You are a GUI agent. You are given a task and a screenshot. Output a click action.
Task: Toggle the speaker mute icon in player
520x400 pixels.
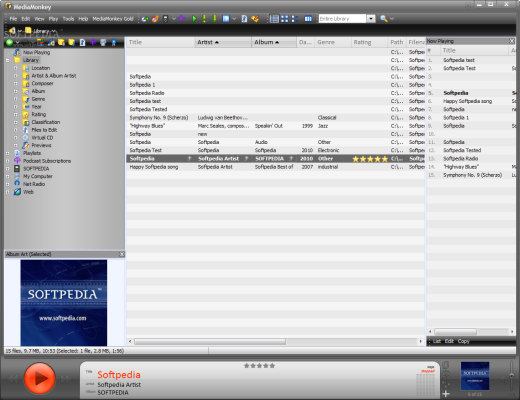click(503, 379)
